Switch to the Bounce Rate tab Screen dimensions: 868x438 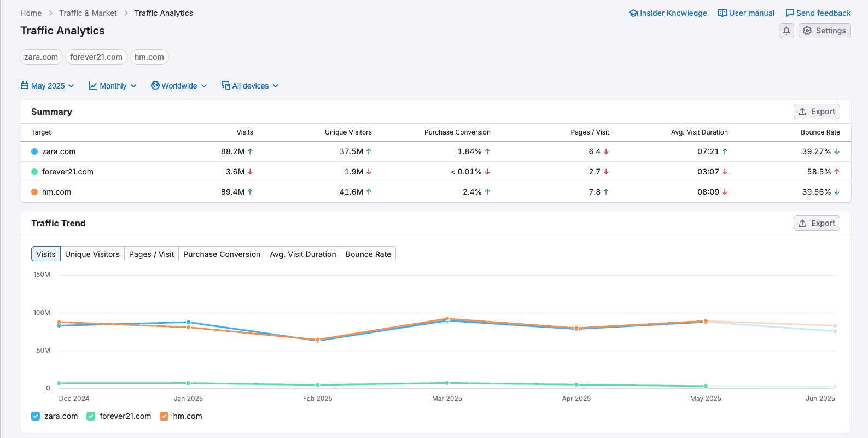coord(368,254)
